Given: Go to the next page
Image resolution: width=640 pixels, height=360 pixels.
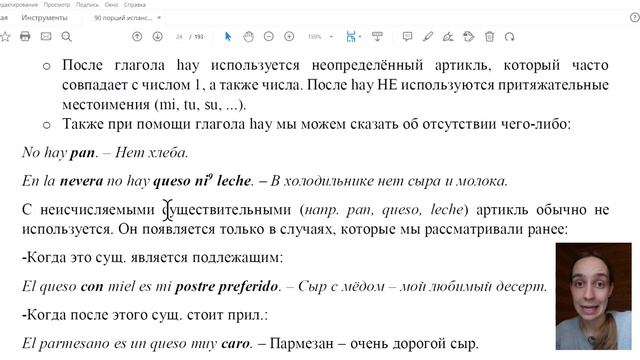Looking at the screenshot, I should (x=158, y=37).
